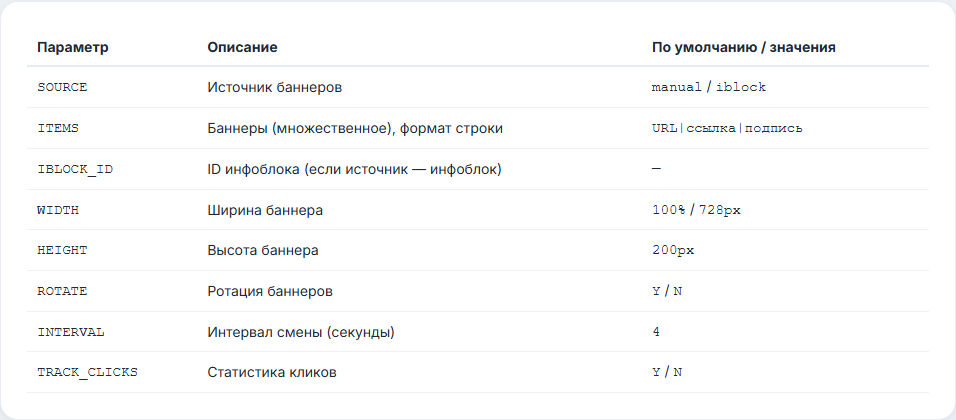Image resolution: width=956 pixels, height=420 pixels.
Task: Click the Ротация баннеров description
Action: (x=269, y=291)
